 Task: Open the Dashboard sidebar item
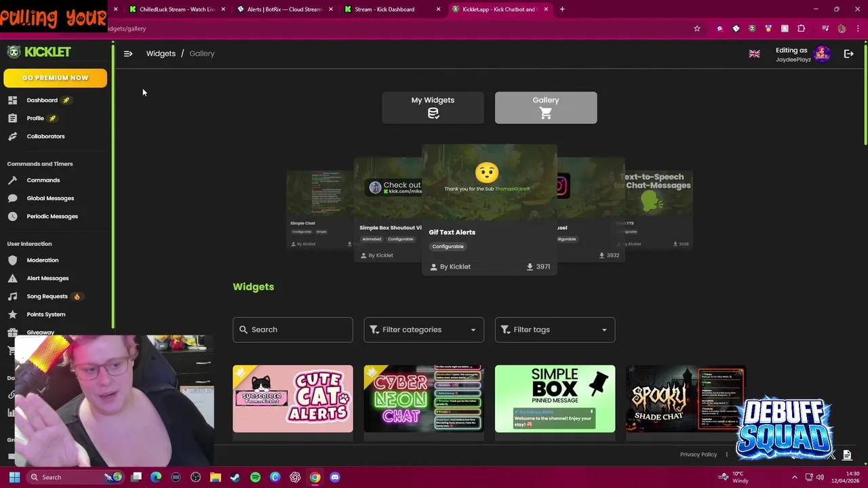[x=42, y=100]
